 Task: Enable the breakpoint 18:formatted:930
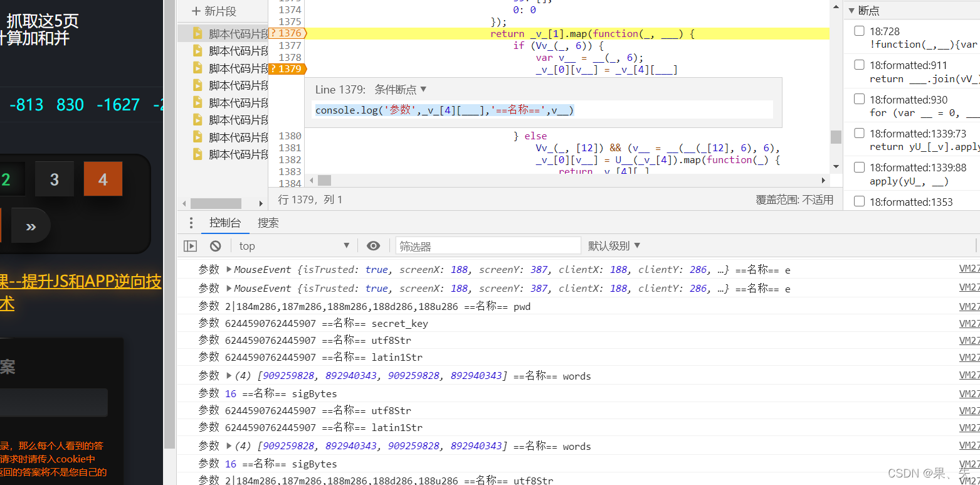859,99
